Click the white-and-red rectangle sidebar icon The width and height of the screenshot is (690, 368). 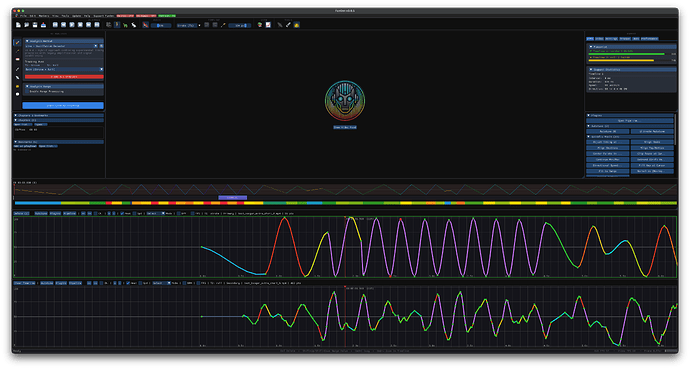click(x=18, y=59)
